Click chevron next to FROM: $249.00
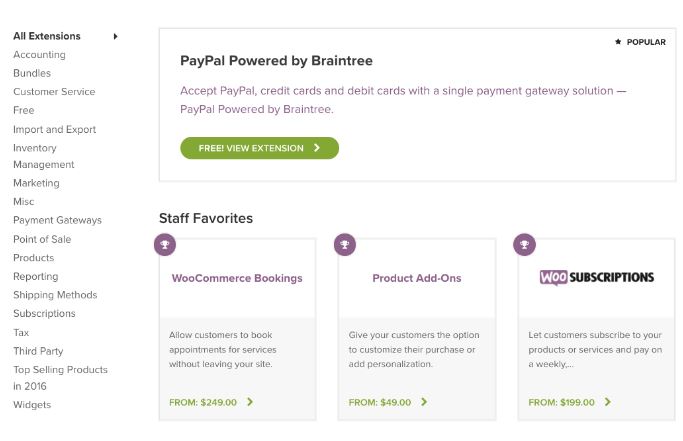683x441 pixels. tap(250, 402)
